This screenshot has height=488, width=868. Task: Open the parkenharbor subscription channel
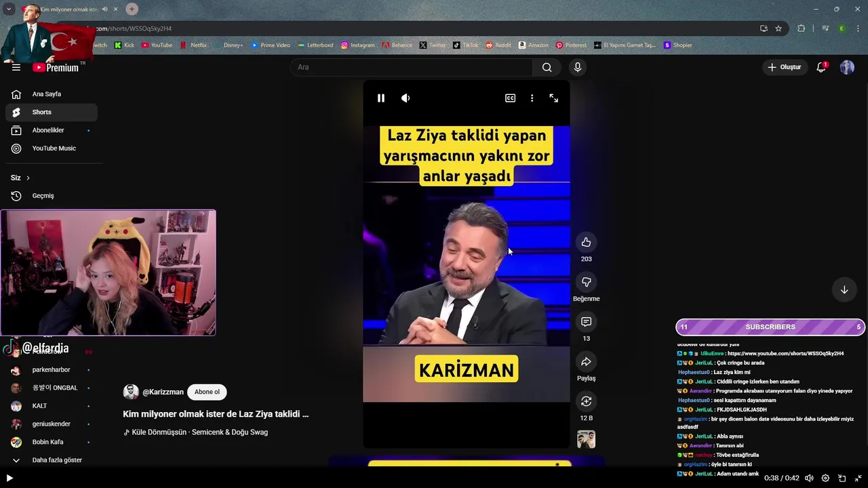(x=51, y=370)
